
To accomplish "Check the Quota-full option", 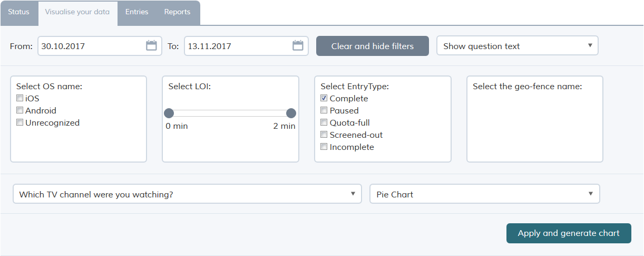I will pos(324,122).
